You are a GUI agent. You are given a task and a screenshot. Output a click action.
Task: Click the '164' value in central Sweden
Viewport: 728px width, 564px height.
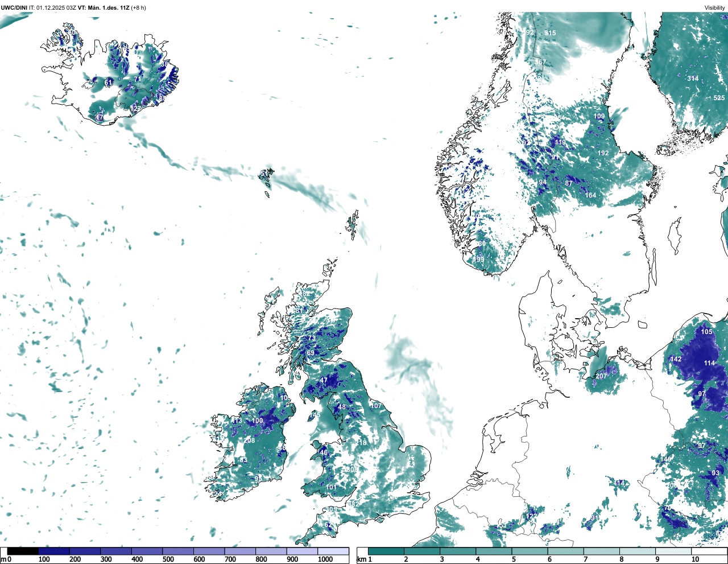[x=590, y=195]
